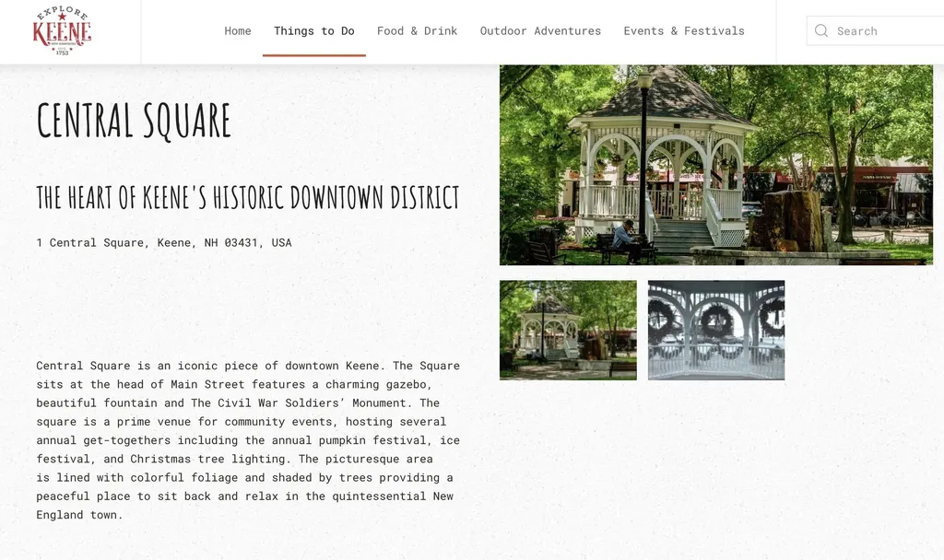This screenshot has width=944, height=560.
Task: Click the historic downtown district subtitle
Action: coord(247,196)
